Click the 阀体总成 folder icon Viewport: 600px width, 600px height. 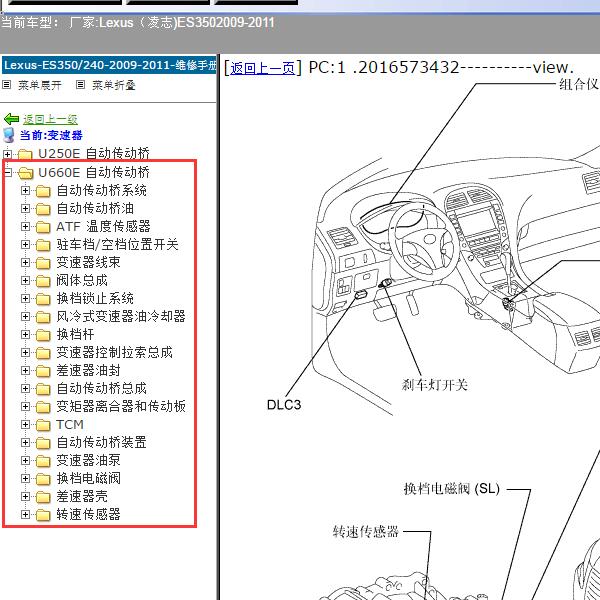click(43, 280)
